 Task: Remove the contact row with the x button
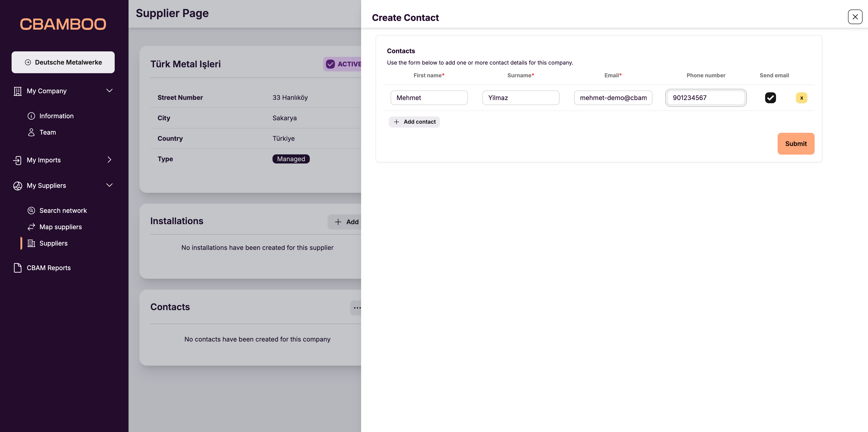(802, 98)
